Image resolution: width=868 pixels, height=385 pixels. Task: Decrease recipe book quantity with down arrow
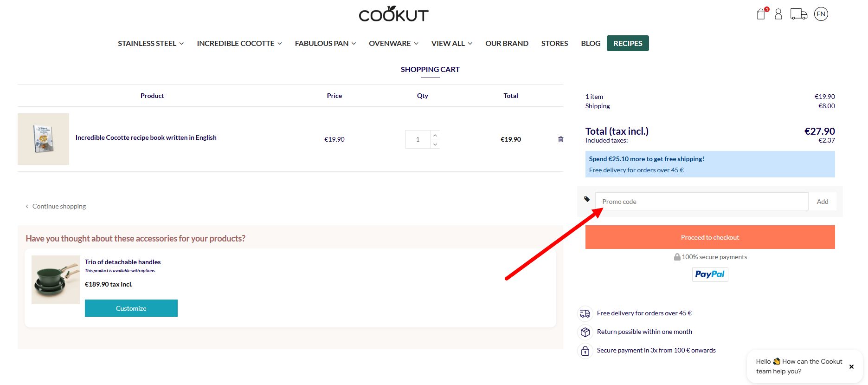tap(435, 144)
